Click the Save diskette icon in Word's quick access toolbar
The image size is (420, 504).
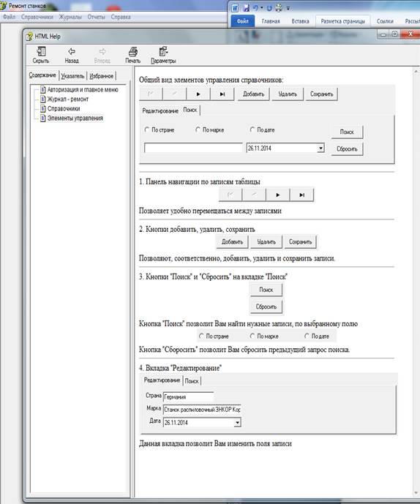(x=246, y=8)
